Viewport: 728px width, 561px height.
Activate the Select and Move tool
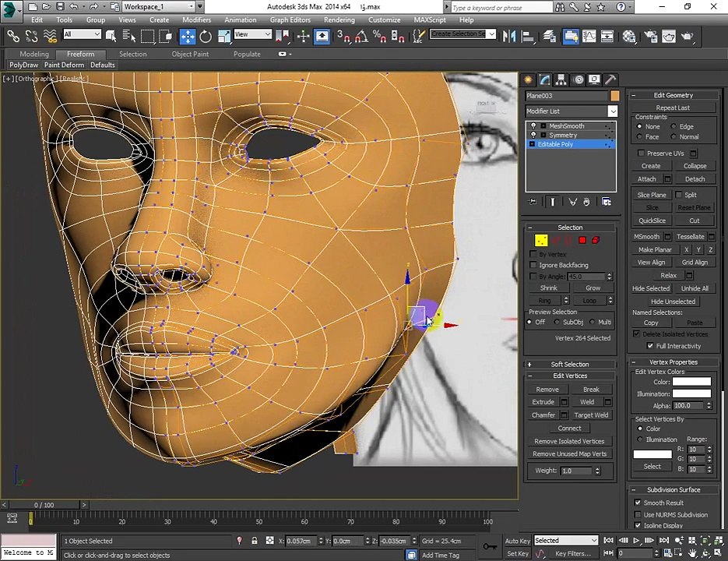pos(188,37)
